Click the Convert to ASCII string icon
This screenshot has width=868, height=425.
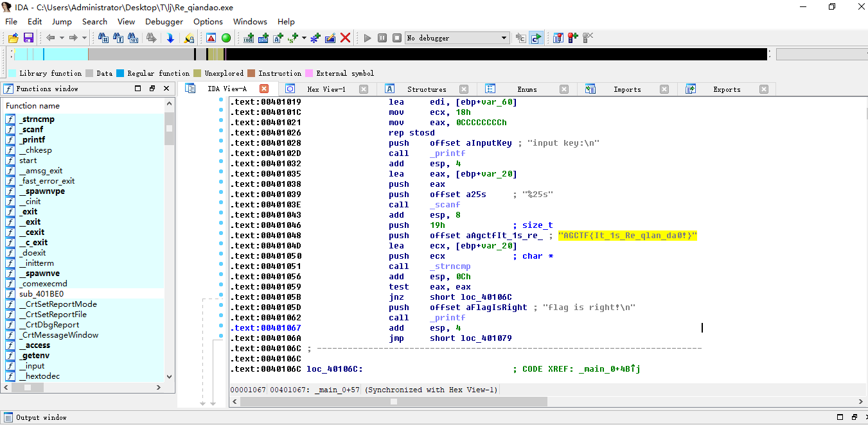pos(278,38)
